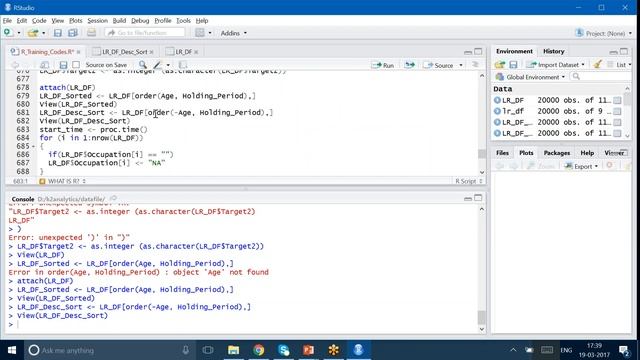640x360 pixels.
Task: Click the Go to file/function field
Action: click(145, 33)
